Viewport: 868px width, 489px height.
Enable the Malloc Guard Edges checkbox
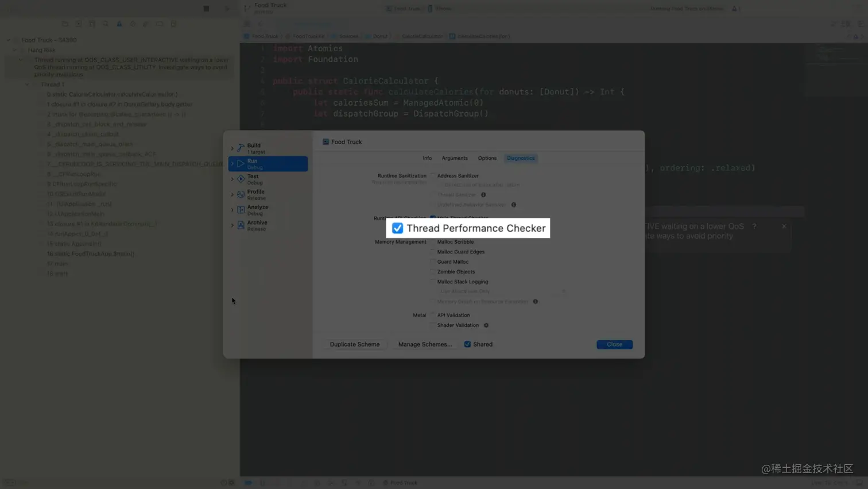433,252
